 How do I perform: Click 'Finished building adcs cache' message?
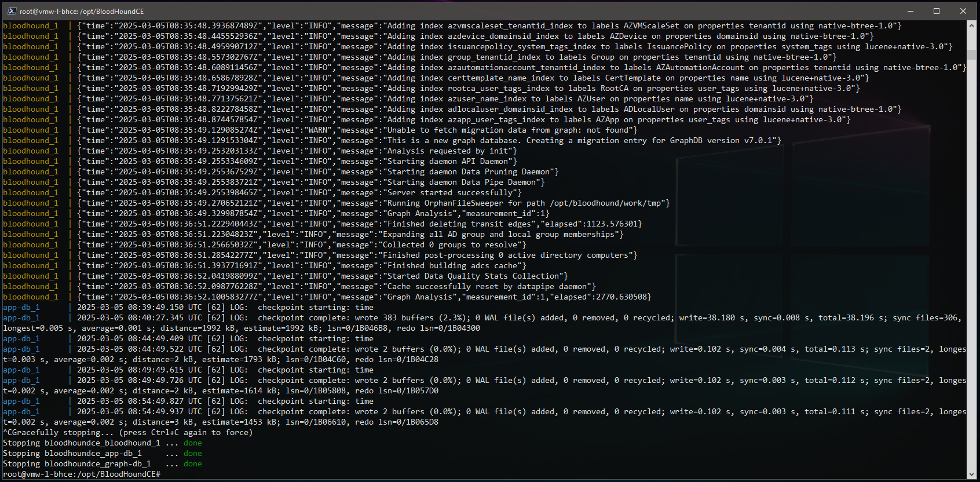pos(452,266)
